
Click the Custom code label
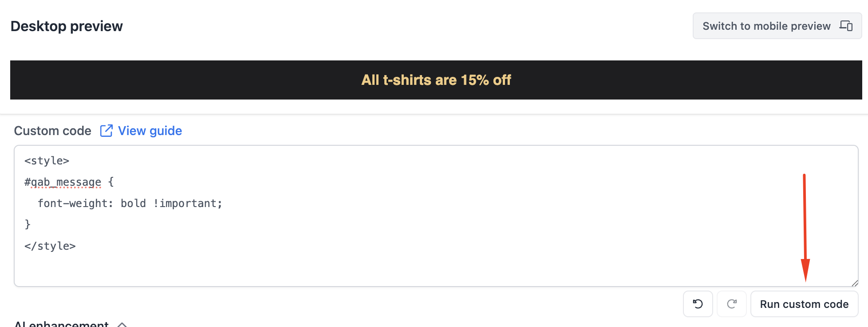pos(53,131)
